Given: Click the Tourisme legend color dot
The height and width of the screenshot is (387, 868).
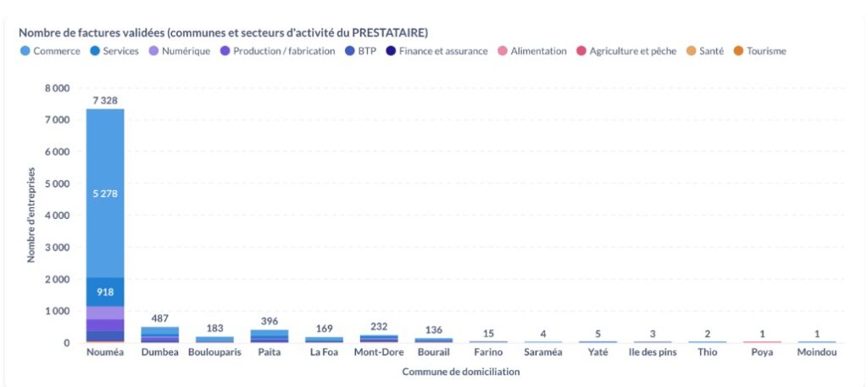Looking at the screenshot, I should (x=738, y=51).
